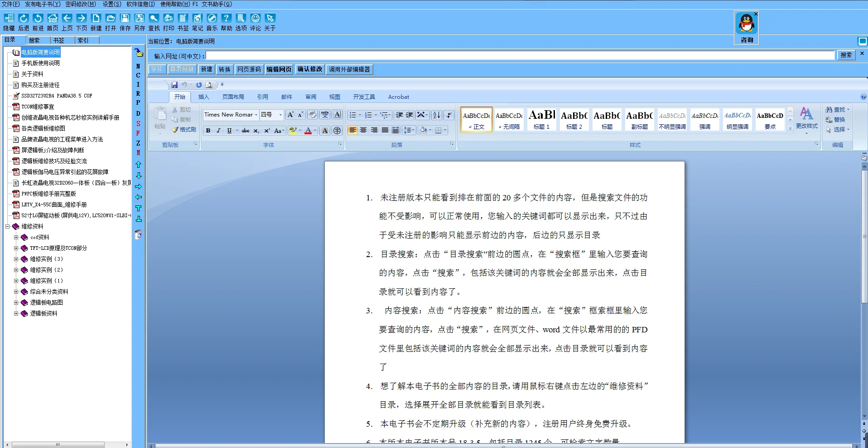Open the 查找 find tool icon
The height and width of the screenshot is (448, 868).
[154, 18]
